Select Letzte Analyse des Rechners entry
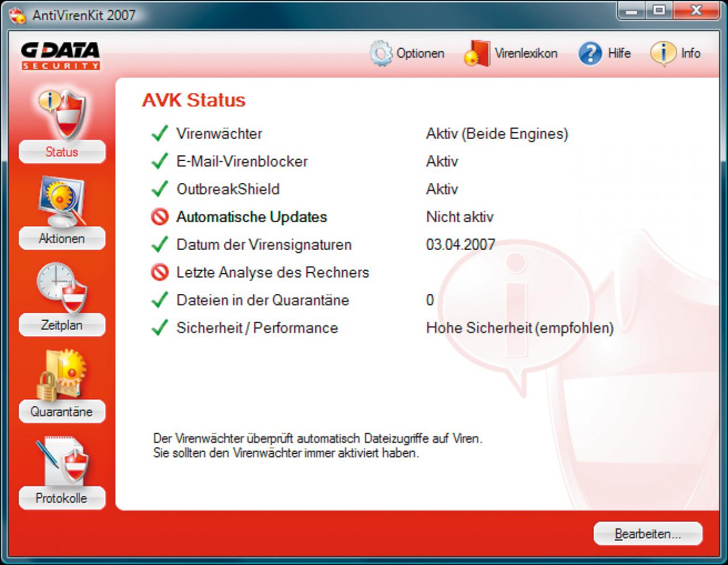Viewport: 728px width, 565px height. pos(273,273)
